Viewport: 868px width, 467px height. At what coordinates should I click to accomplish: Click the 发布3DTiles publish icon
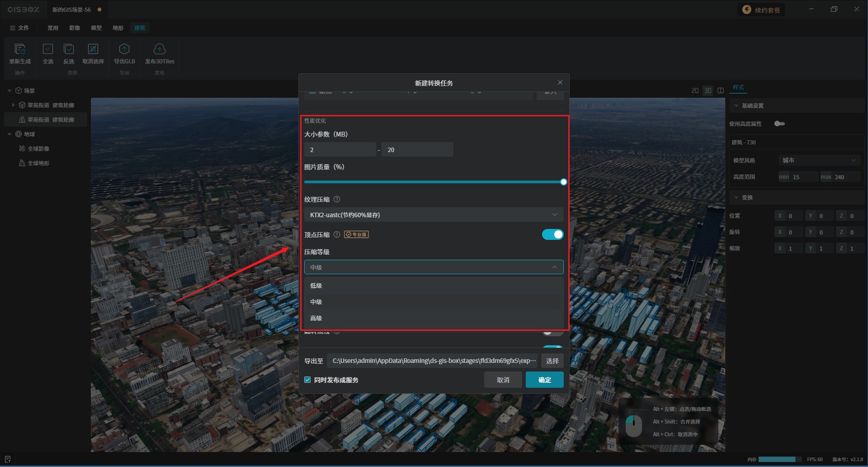click(x=160, y=49)
